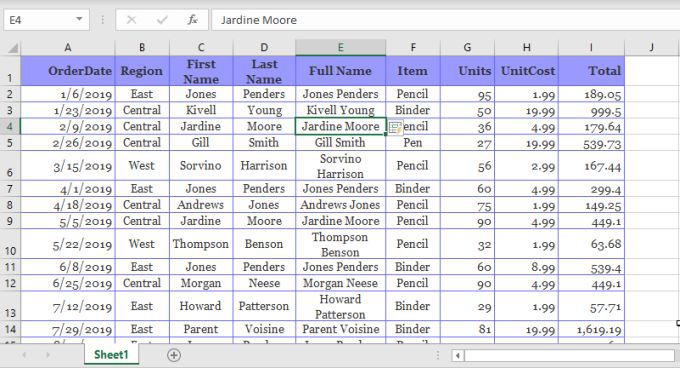
Task: Select the units cell 81
Action: click(467, 329)
